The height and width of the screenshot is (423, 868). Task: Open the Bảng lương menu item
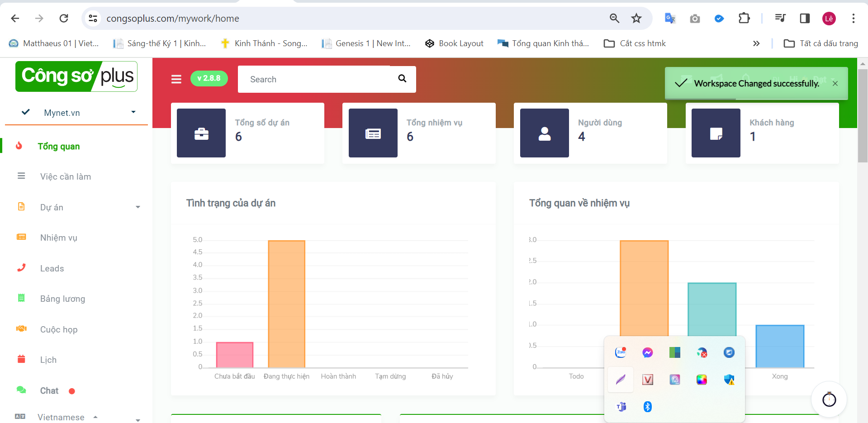(x=62, y=299)
